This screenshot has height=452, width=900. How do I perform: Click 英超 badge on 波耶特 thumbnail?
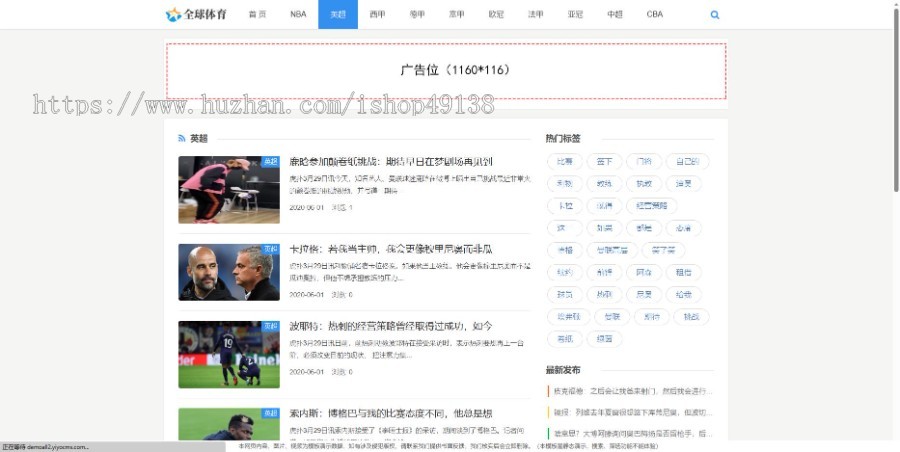click(x=270, y=326)
